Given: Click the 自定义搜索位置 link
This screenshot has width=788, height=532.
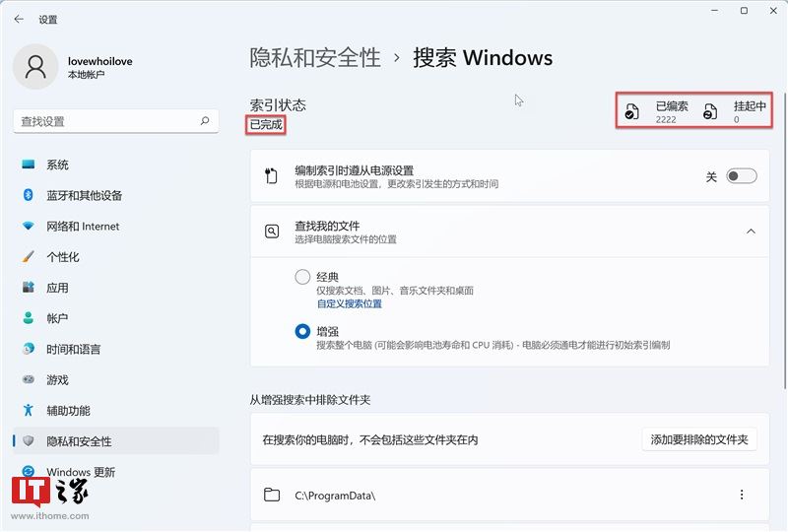Looking at the screenshot, I should click(350, 303).
